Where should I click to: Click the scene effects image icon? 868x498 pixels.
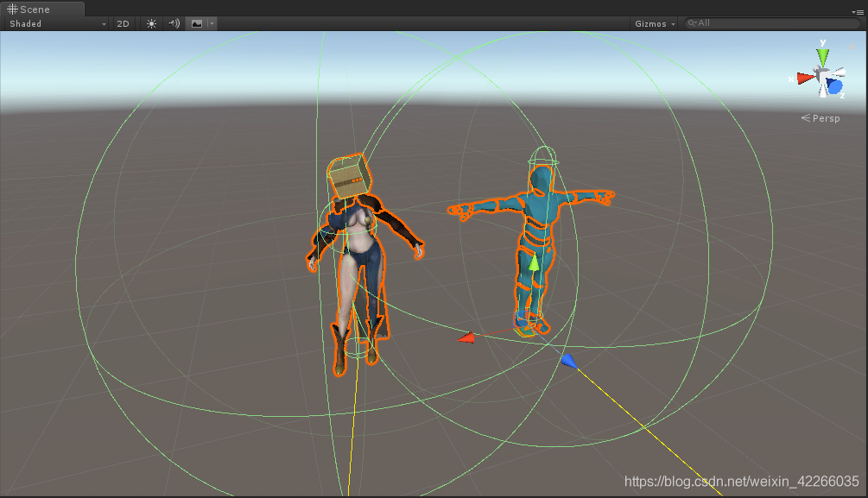tap(197, 24)
